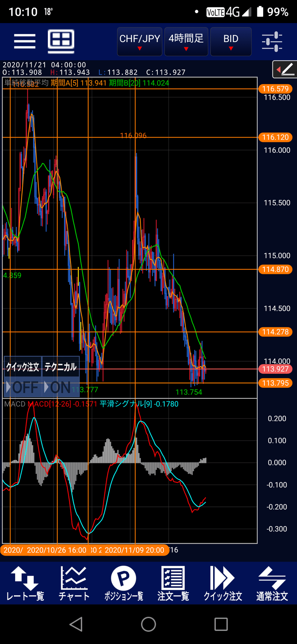The width and height of the screenshot is (297, 644).
Task: Set quick order to OFF
Action: click(23, 387)
